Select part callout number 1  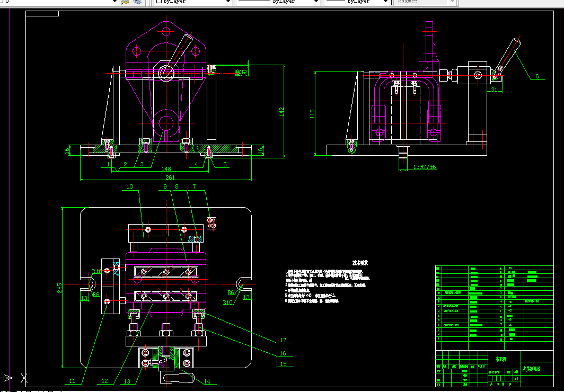(108, 164)
